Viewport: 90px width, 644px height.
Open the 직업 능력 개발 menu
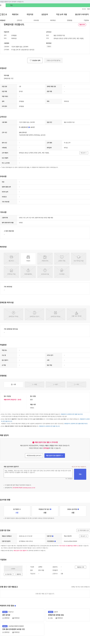pos(61,15)
